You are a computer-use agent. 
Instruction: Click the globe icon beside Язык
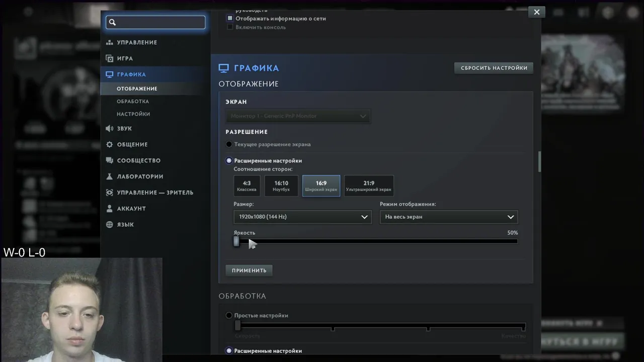(x=110, y=224)
